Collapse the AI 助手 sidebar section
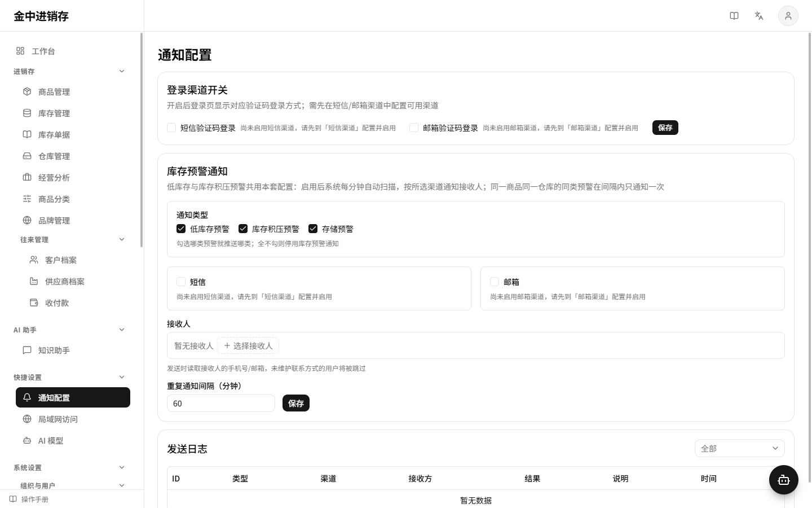 [x=122, y=330]
